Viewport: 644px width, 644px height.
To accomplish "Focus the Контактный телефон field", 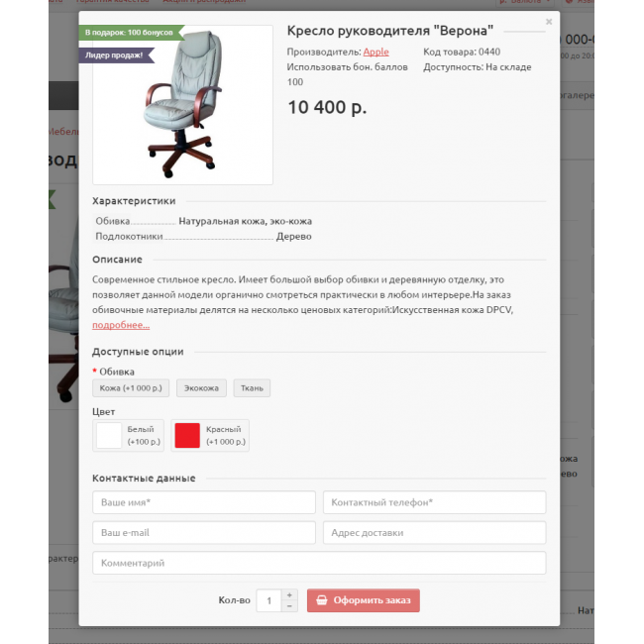I will coord(435,502).
